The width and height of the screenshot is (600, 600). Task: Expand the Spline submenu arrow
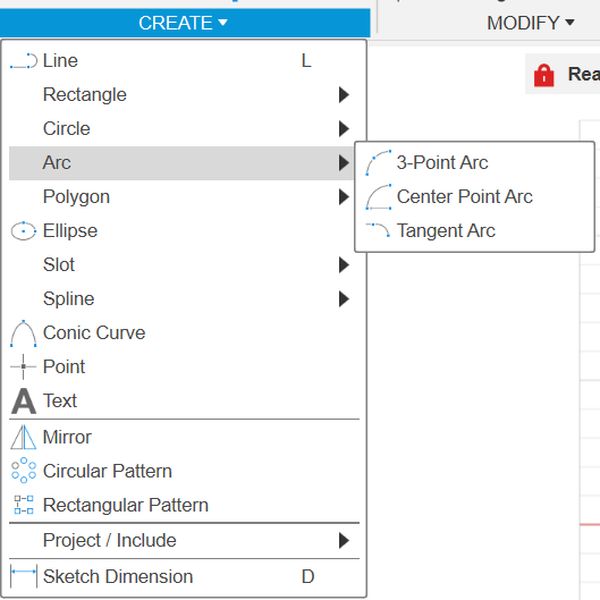[344, 299]
